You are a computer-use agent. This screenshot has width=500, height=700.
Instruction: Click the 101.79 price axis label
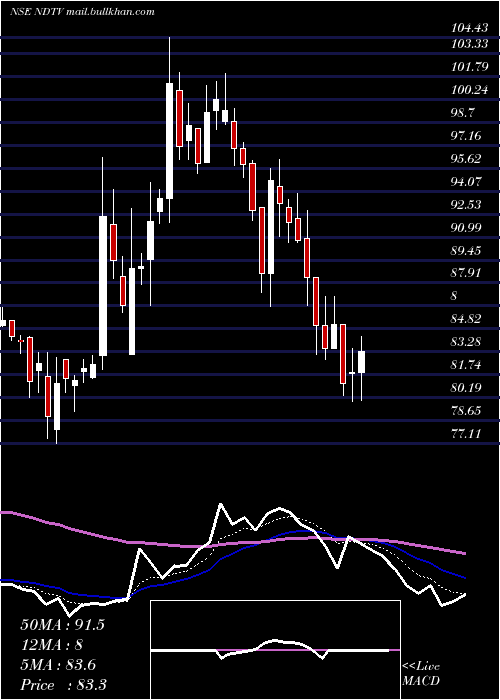(469, 67)
